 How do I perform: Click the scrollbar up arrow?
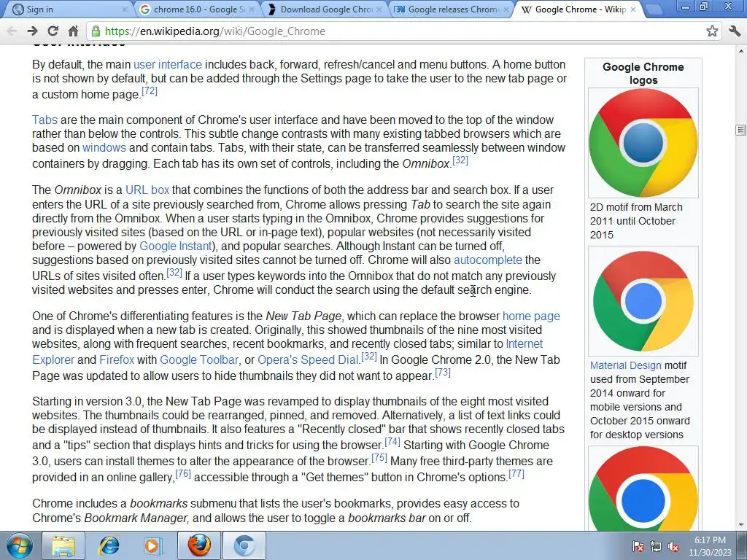pyautogui.click(x=740, y=50)
